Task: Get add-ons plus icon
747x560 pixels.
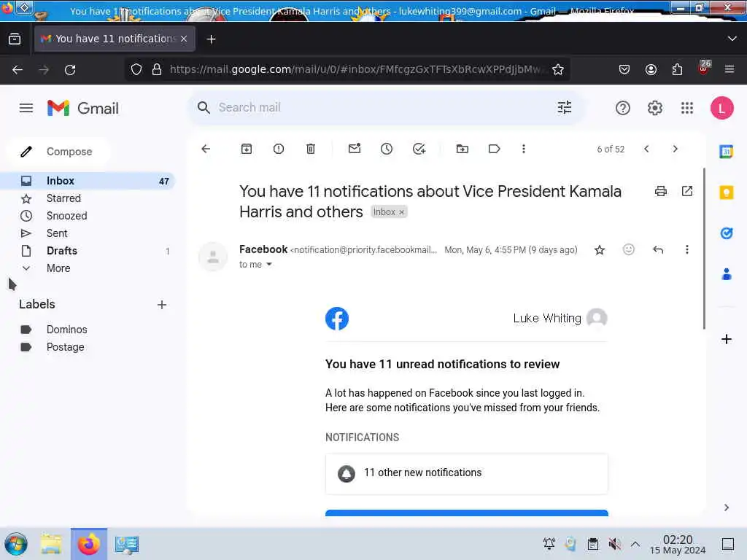Action: point(726,339)
